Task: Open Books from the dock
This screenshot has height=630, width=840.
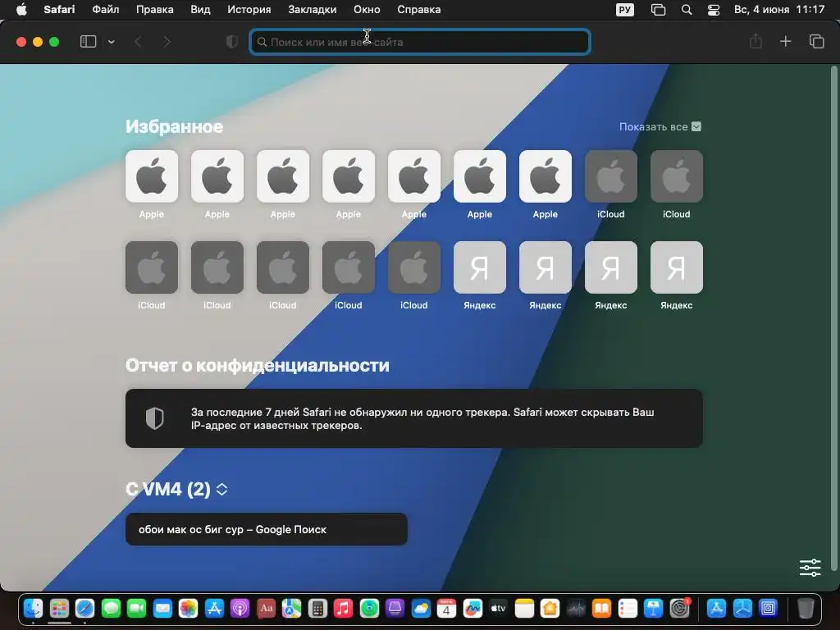Action: 601,609
